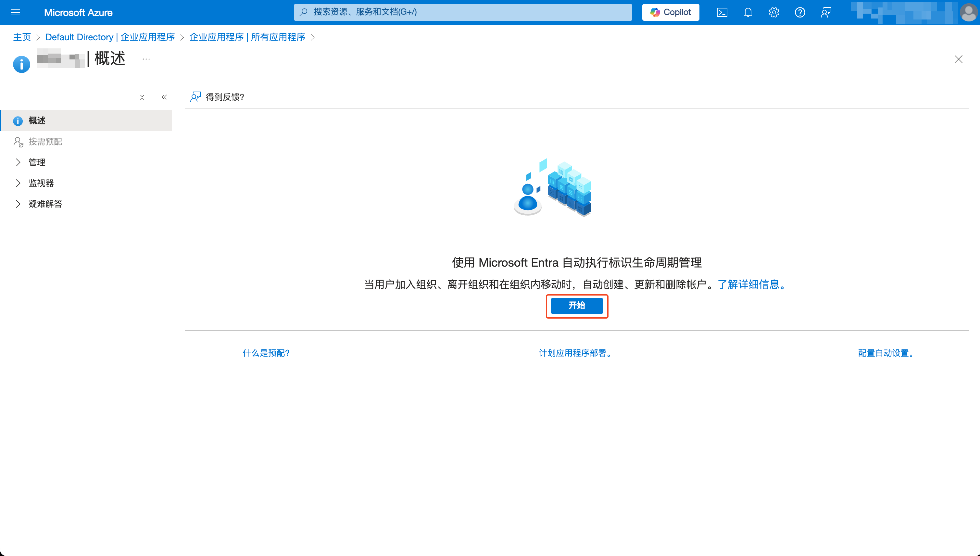The height and width of the screenshot is (556, 980).
Task: Launch Copilot from the top bar
Action: coord(670,12)
